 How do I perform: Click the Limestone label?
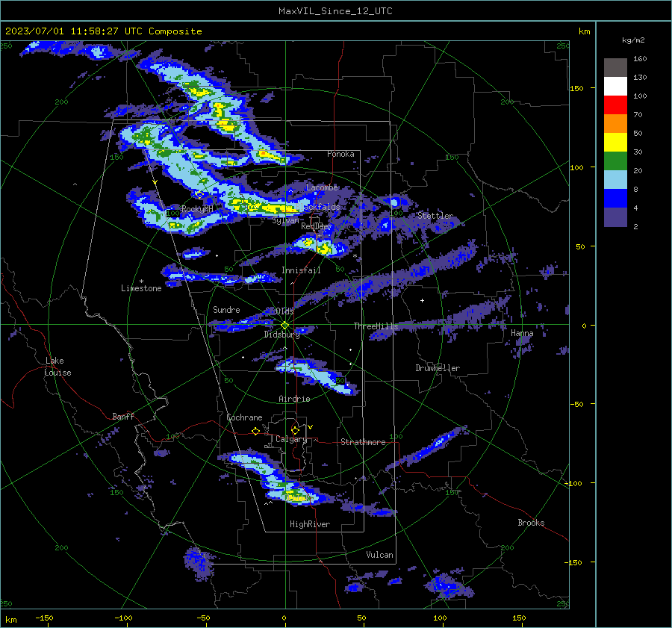tap(141, 288)
